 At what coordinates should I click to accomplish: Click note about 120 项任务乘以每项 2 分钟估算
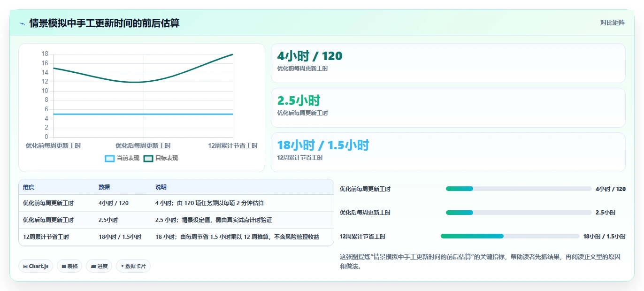(x=209, y=203)
